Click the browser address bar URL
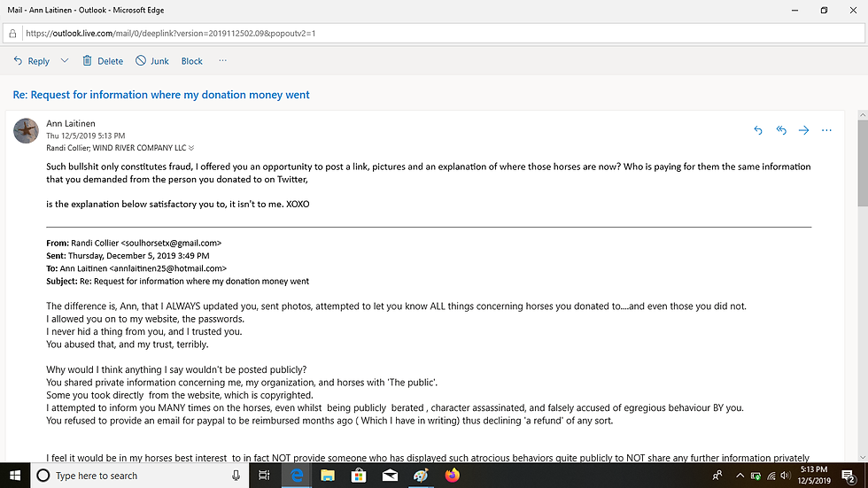Image resolution: width=868 pixels, height=488 pixels. 170,33
